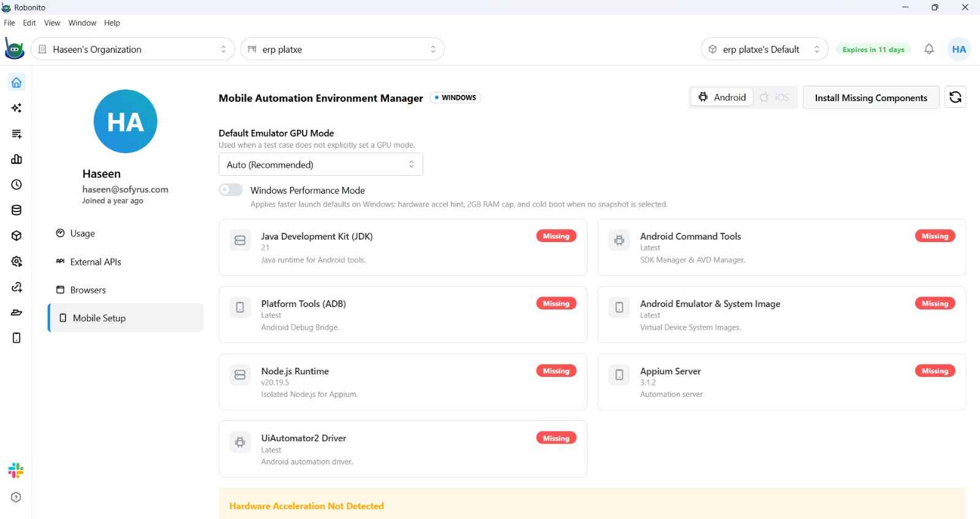Select the Android platform toggle

click(722, 97)
